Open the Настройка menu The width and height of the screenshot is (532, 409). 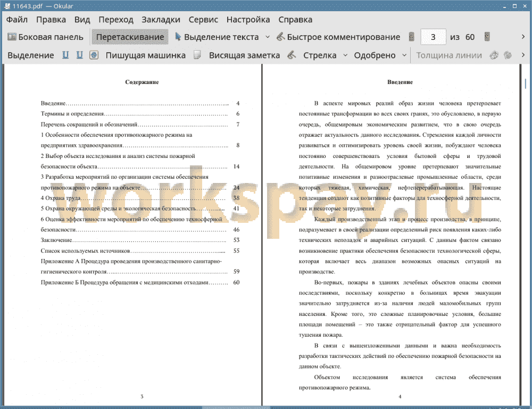(x=248, y=20)
